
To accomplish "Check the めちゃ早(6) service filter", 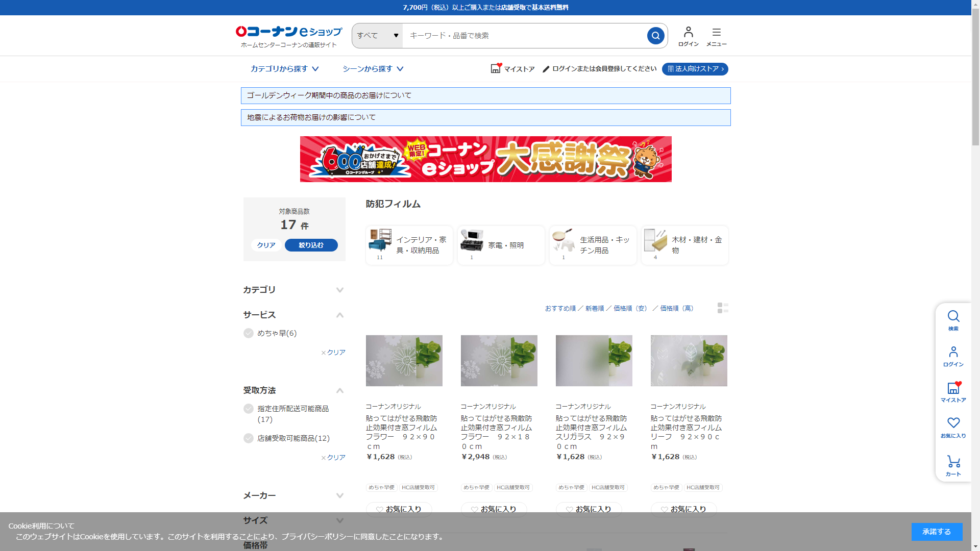I will tap(249, 333).
